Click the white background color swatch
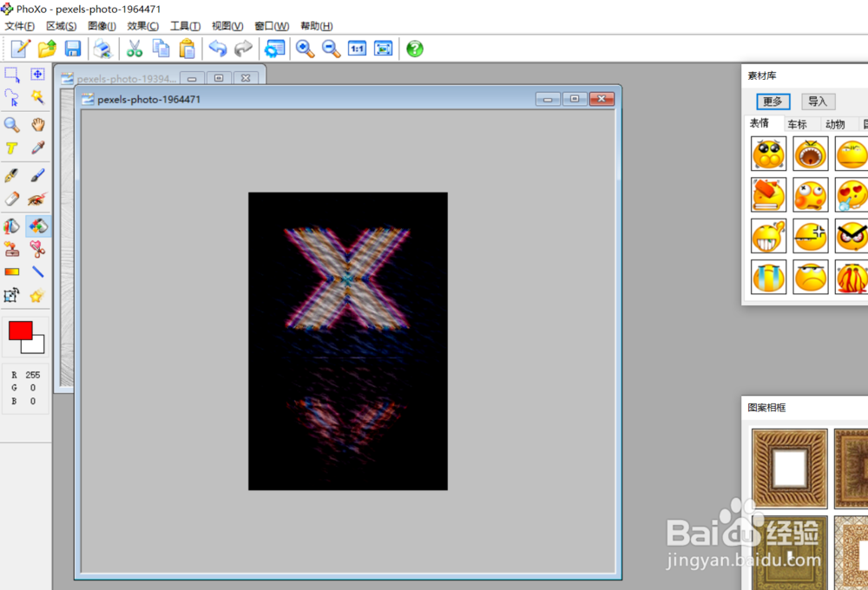The height and width of the screenshot is (590, 868). [37, 345]
